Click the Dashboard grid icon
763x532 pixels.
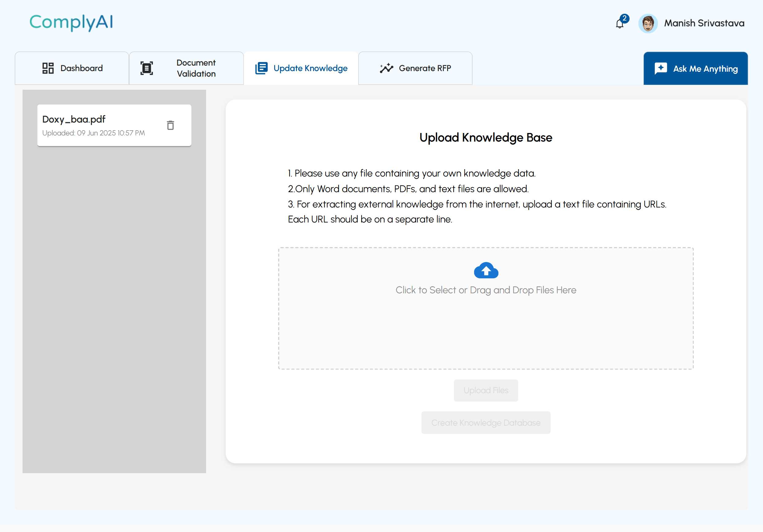(48, 68)
